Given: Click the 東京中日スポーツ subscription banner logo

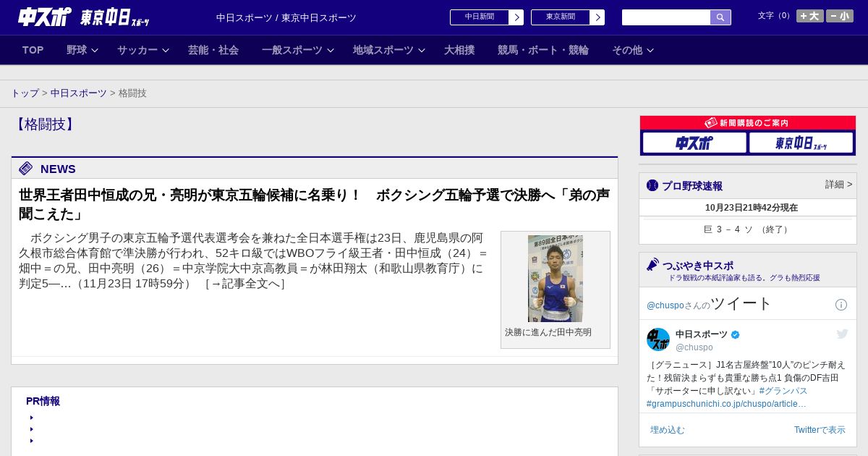Looking at the screenshot, I should point(801,143).
